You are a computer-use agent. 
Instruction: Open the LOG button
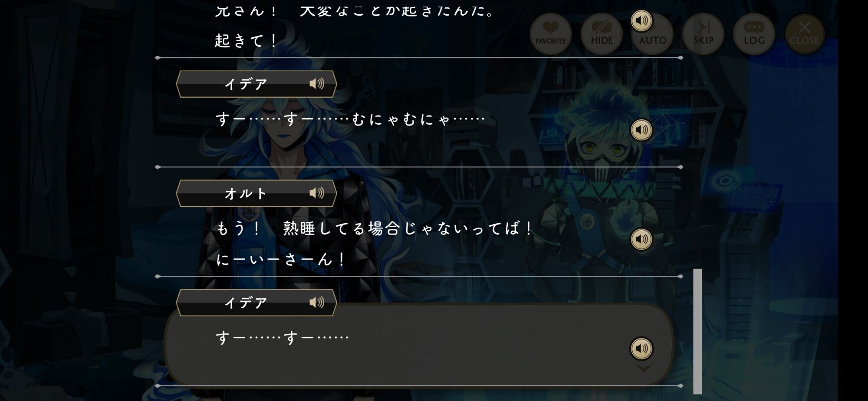754,34
